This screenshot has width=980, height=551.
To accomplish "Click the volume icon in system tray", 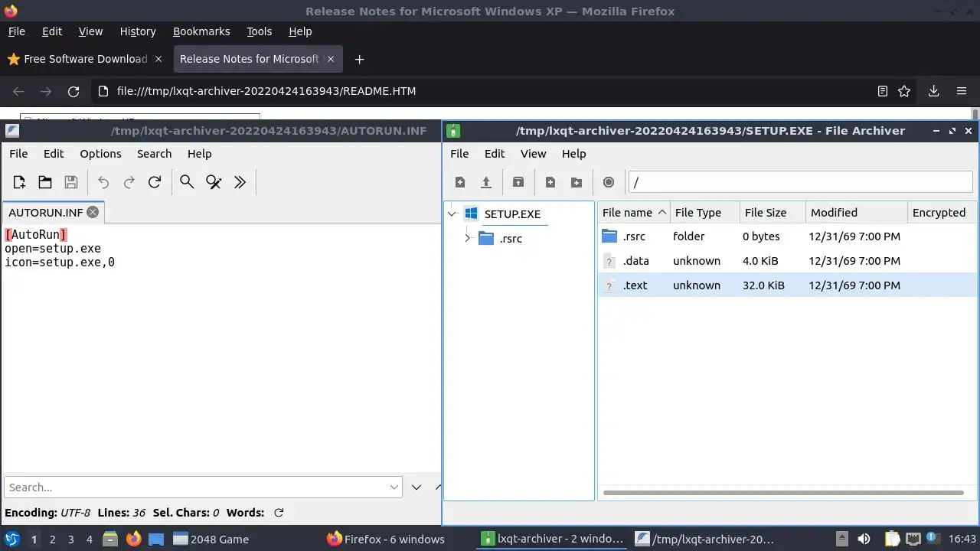I will 864,539.
